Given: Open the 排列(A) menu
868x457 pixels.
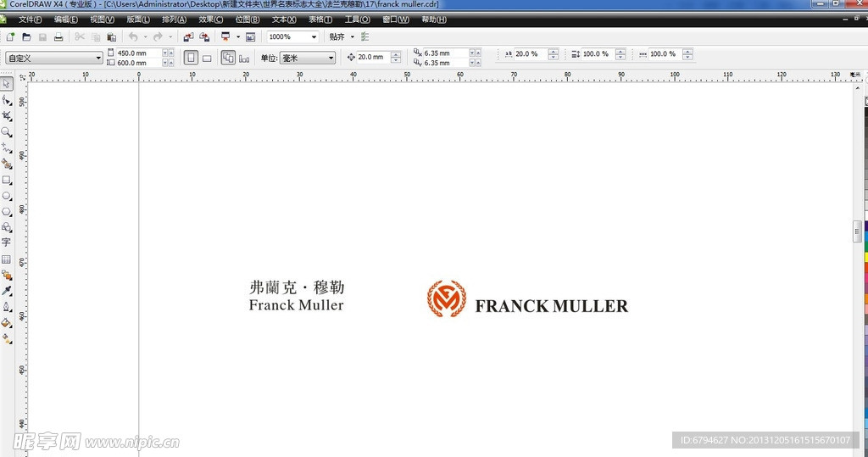Looking at the screenshot, I should tap(174, 20).
